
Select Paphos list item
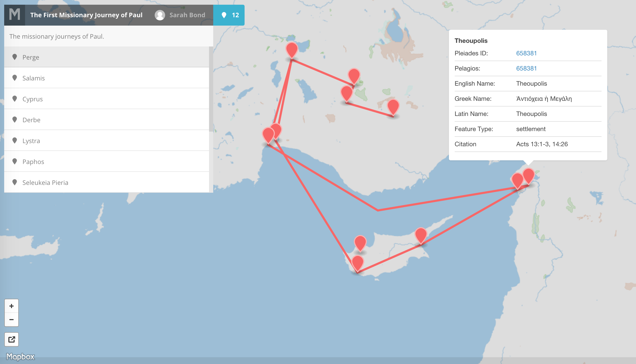coord(33,162)
